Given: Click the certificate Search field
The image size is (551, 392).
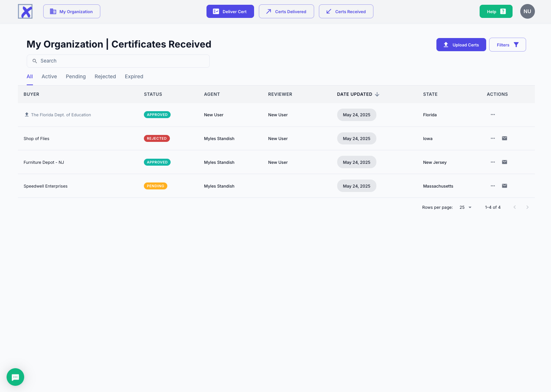Looking at the screenshot, I should coord(118,61).
